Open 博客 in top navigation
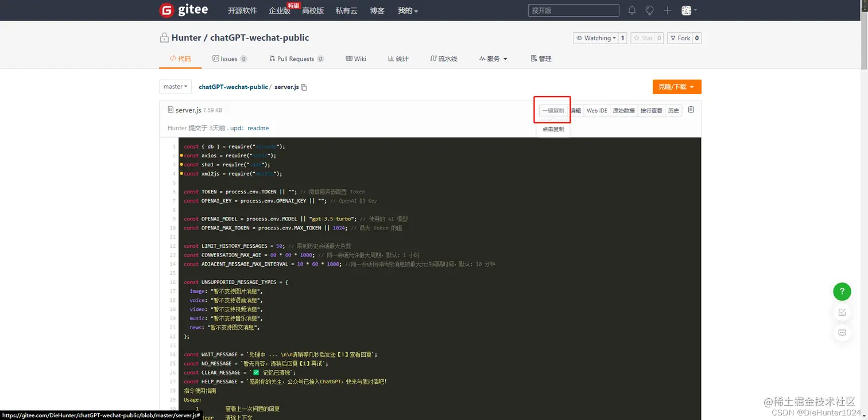Image resolution: width=868 pixels, height=420 pixels. (x=377, y=10)
